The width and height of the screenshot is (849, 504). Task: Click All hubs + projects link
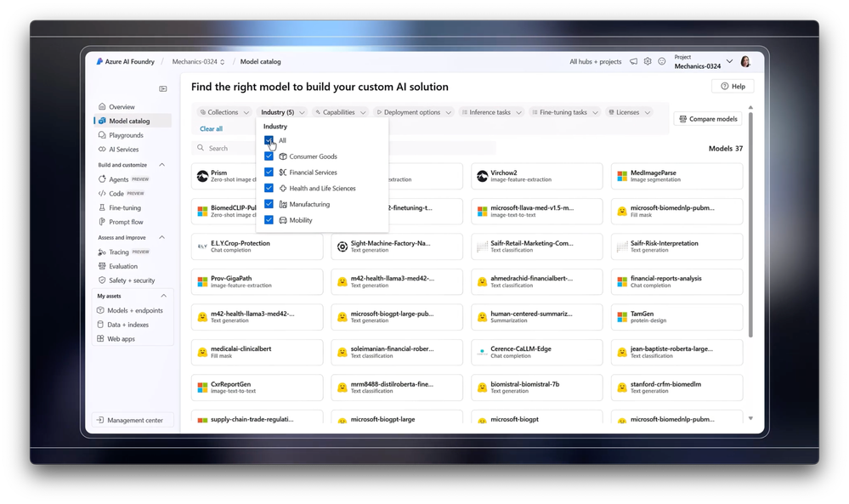pos(595,62)
